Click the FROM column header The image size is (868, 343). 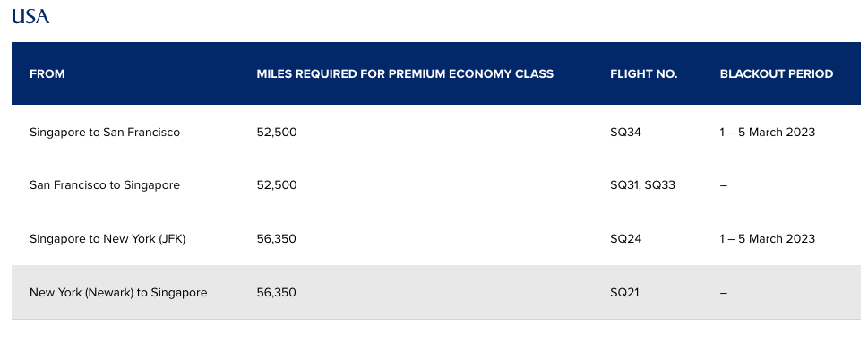(x=47, y=73)
